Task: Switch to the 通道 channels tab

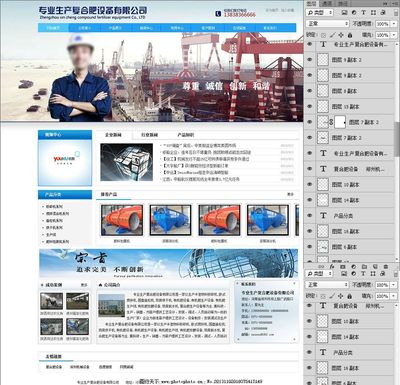Action: (327, 3)
